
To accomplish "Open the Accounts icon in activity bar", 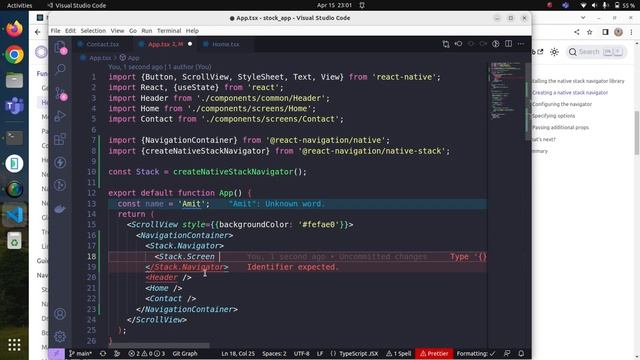I will (x=60, y=313).
